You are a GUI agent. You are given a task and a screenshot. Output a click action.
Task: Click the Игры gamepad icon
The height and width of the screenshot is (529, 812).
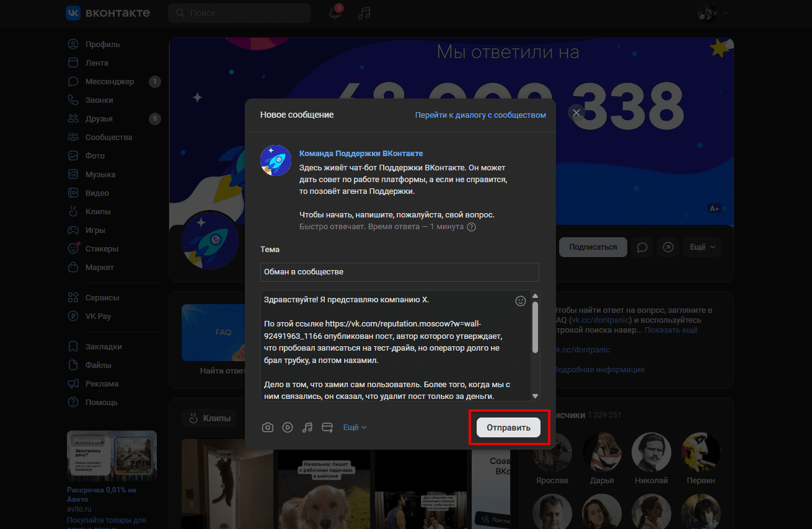pyautogui.click(x=73, y=230)
